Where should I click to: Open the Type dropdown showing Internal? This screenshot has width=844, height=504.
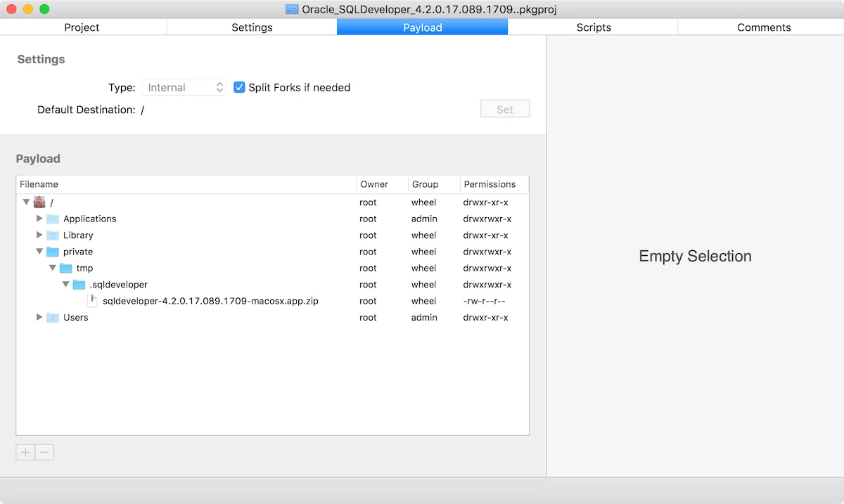tap(184, 87)
